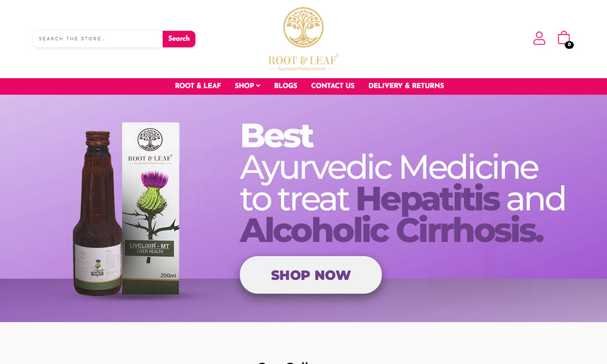Image resolution: width=607 pixels, height=364 pixels.
Task: Focus the Search the store field
Action: pos(98,39)
